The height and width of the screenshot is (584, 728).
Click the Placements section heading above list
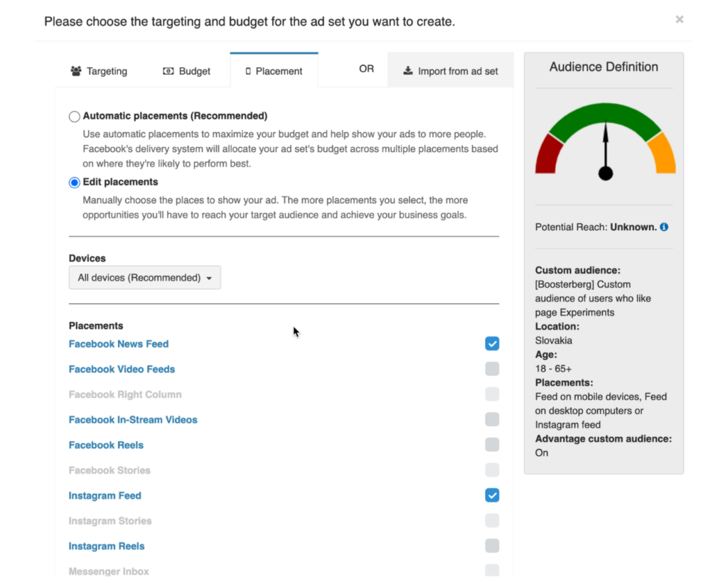pos(96,325)
